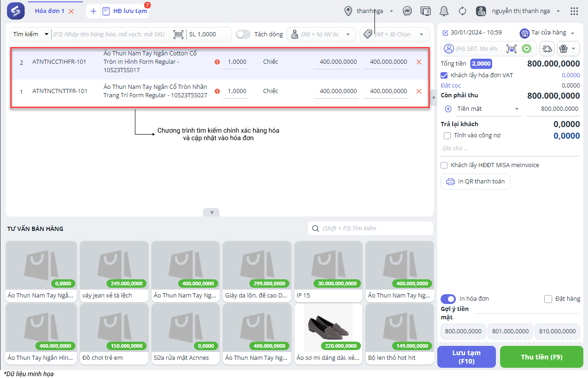This screenshot has width=588, height=378.
Task: Open the price tag promotion dropdown
Action: pos(394,34)
